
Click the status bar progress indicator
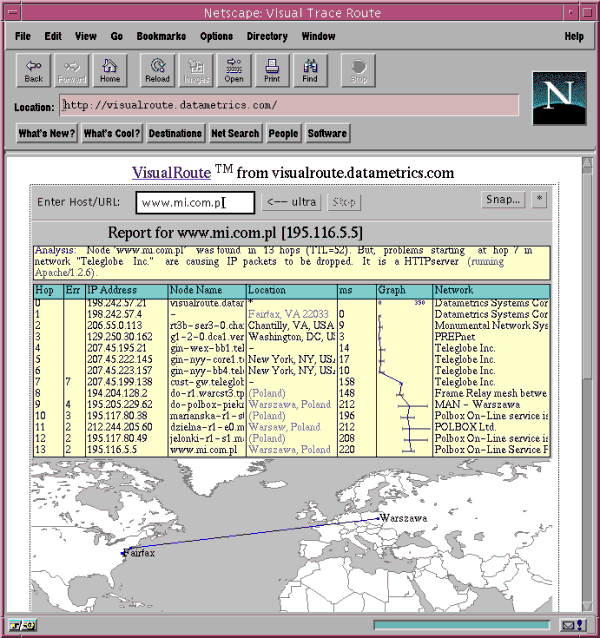pos(462,625)
